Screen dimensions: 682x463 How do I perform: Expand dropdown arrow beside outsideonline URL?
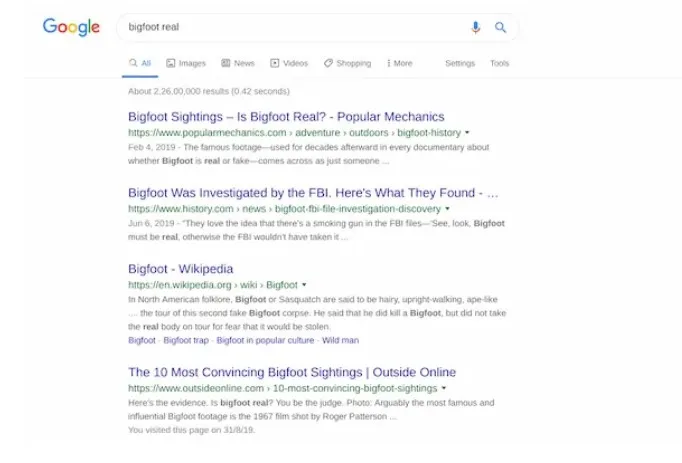tap(444, 388)
